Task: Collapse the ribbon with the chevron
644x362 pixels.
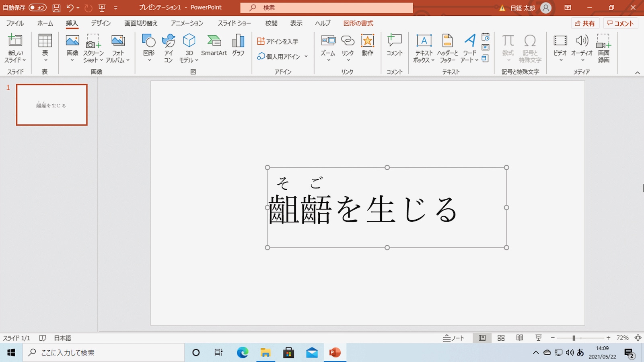Action: pos(638,72)
